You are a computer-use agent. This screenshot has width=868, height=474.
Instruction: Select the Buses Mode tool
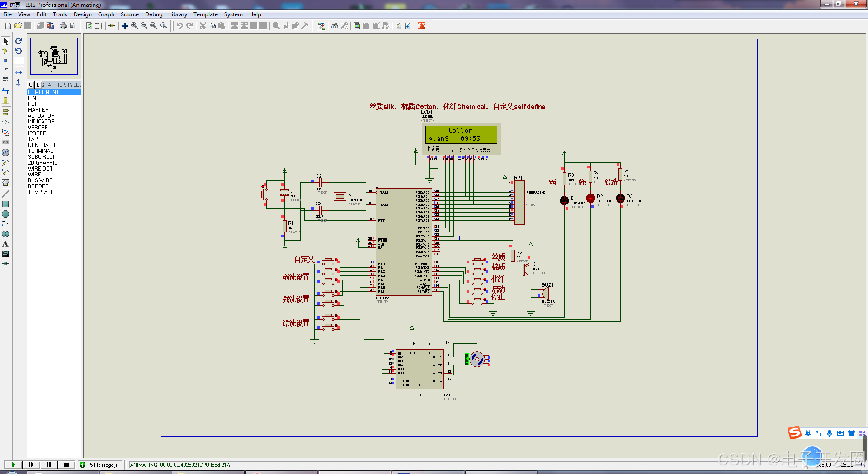click(5, 91)
